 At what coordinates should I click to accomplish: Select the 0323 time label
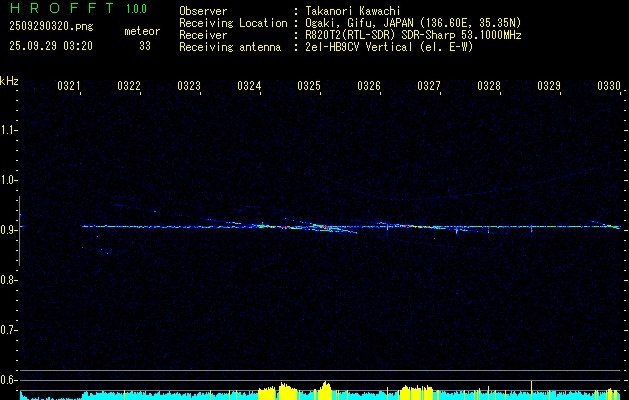click(189, 86)
